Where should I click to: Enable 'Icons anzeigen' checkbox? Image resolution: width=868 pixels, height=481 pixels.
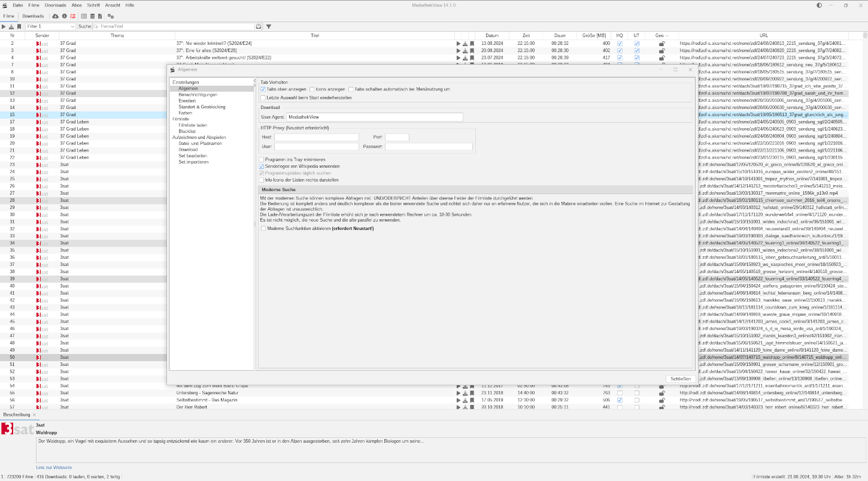pyautogui.click(x=312, y=89)
